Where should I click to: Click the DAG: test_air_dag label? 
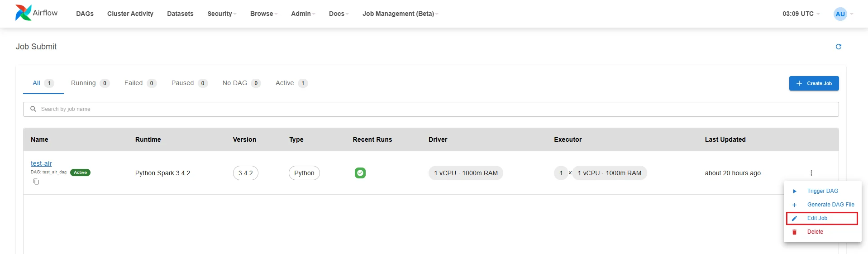(48, 172)
